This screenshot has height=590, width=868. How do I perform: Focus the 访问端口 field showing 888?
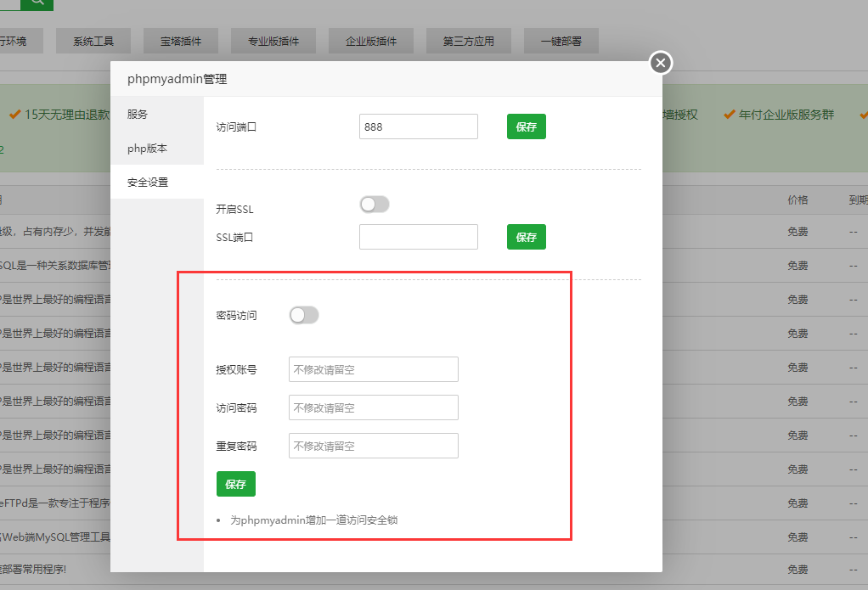(x=418, y=126)
